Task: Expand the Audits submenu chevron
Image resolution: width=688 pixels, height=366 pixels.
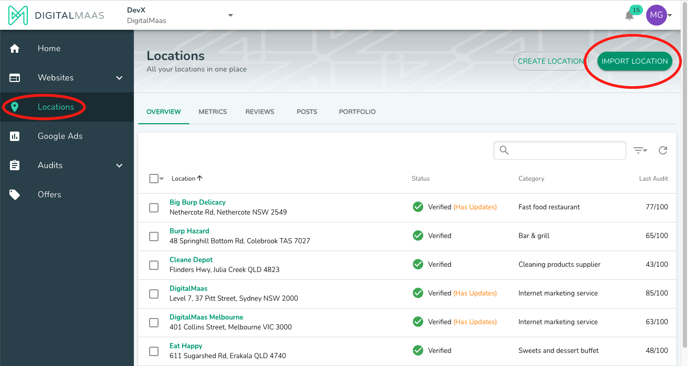Action: [x=119, y=165]
